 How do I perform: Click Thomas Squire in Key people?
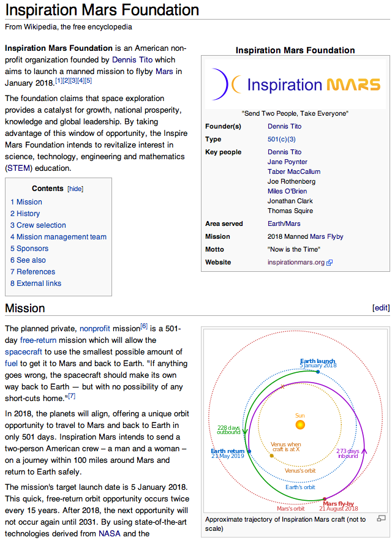pos(290,211)
